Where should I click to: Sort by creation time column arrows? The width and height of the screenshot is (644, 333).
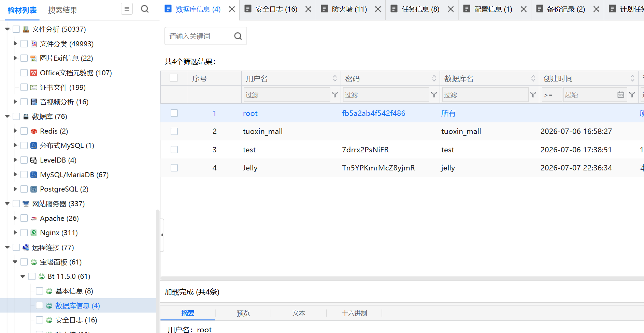click(632, 78)
